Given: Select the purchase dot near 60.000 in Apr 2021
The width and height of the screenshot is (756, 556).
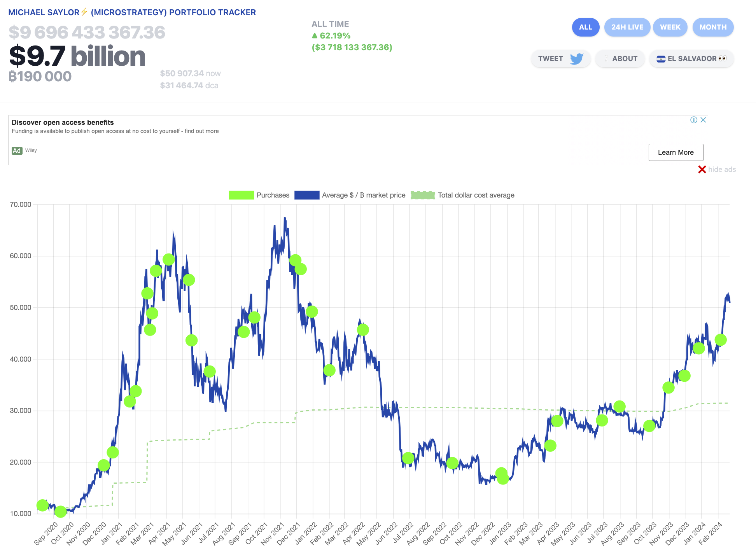Looking at the screenshot, I should point(168,259).
